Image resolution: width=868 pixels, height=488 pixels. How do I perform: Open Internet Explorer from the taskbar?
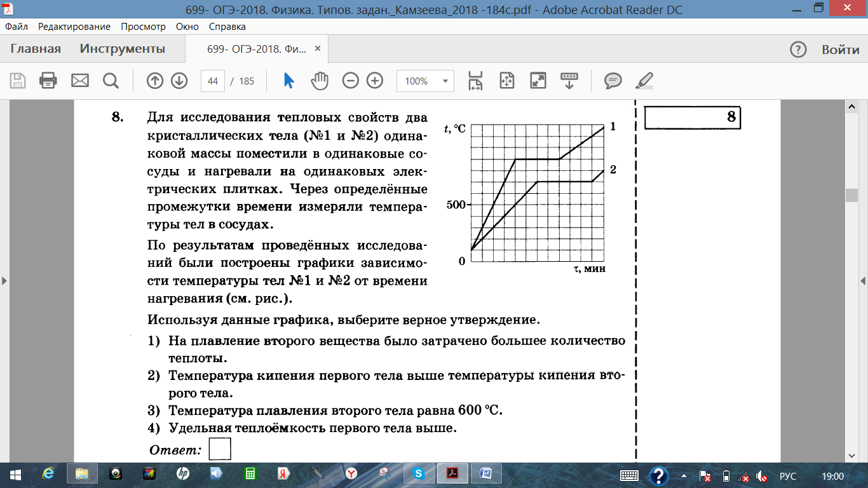click(48, 474)
